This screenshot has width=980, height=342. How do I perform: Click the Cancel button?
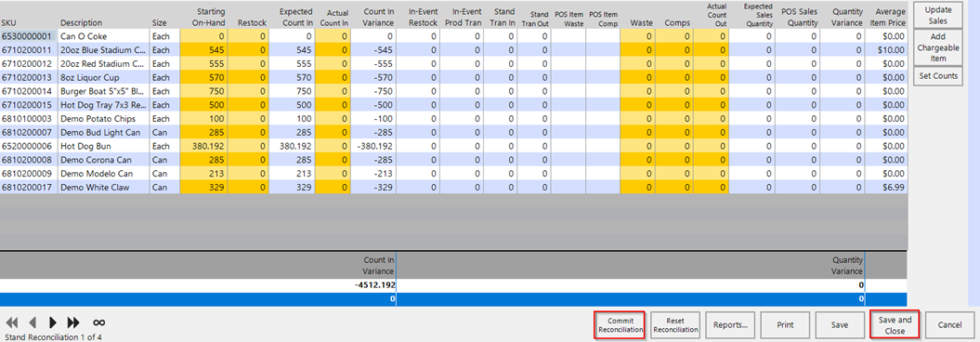(x=949, y=325)
